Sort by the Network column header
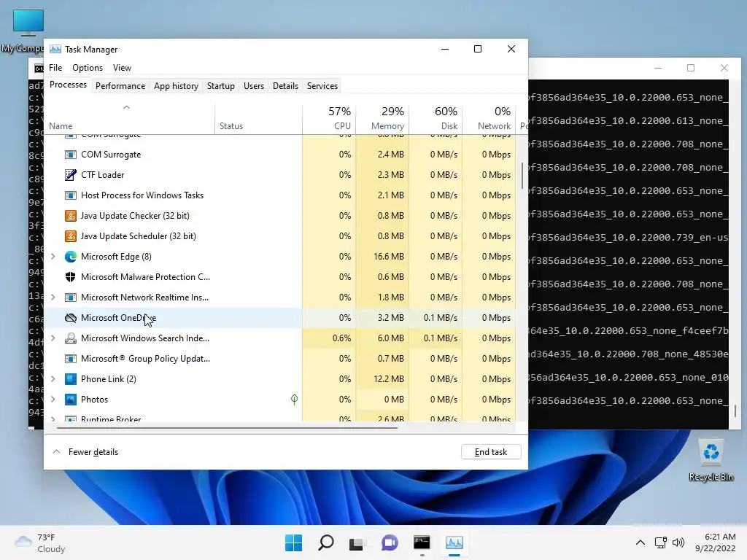This screenshot has width=747, height=560. point(489,118)
